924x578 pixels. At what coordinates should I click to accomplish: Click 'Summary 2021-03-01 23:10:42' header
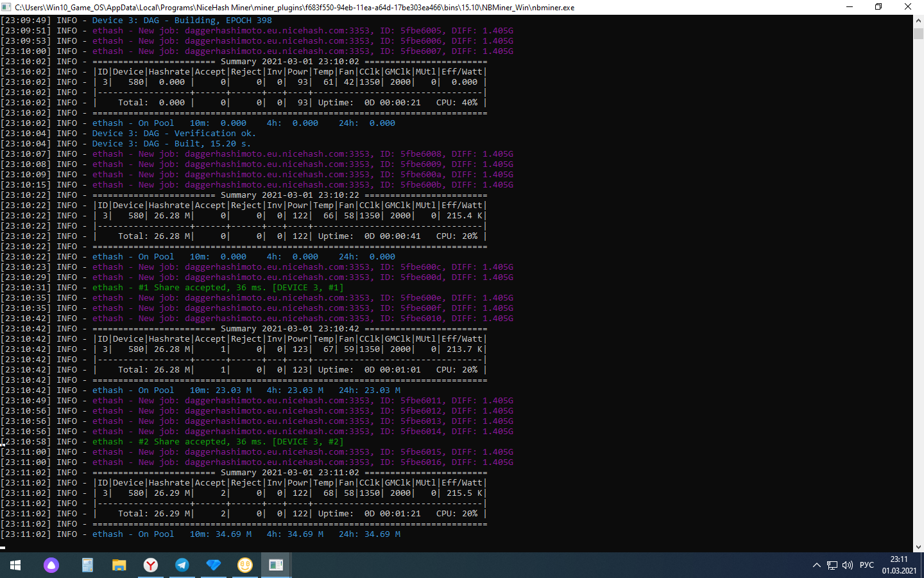click(290, 329)
